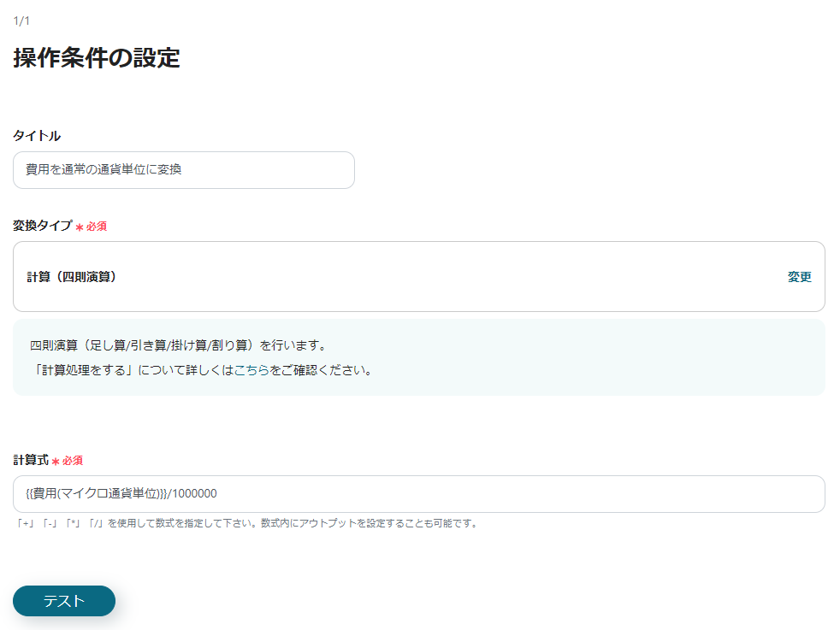Viewport: 840px width, 630px height.
Task: Click the 変更 link to change conversion type
Action: pyautogui.click(x=798, y=276)
